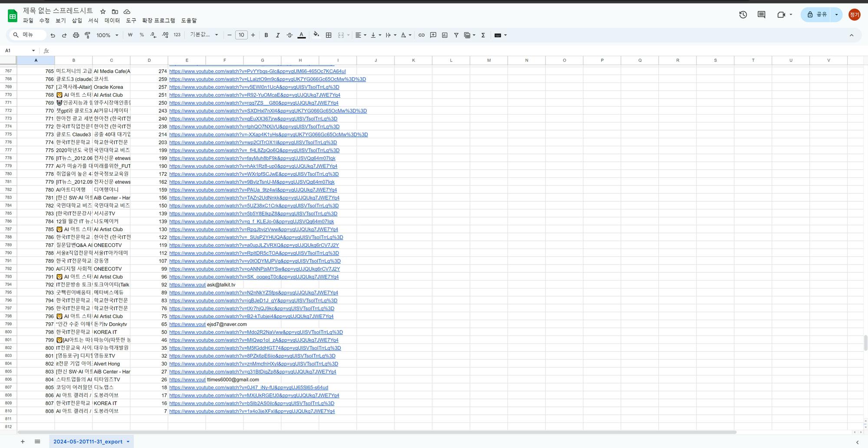Add a comment using the toolbar
Viewport: 868px width, 448px height.
coord(433,35)
